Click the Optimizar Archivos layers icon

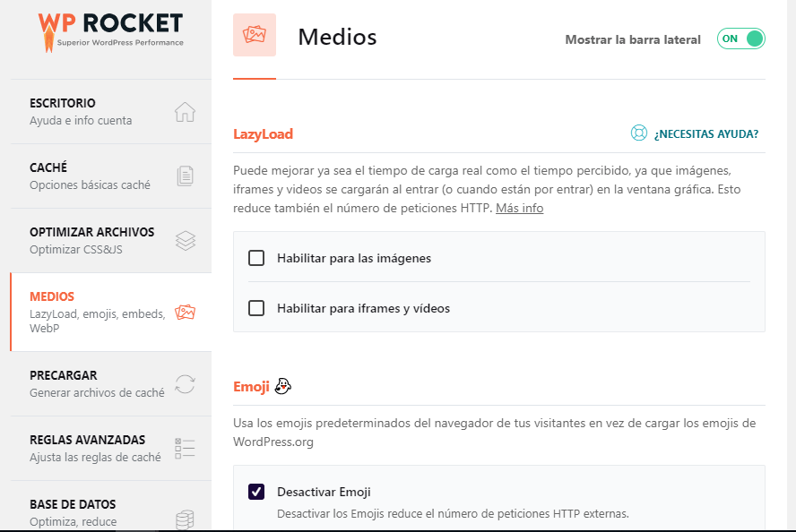click(x=186, y=240)
